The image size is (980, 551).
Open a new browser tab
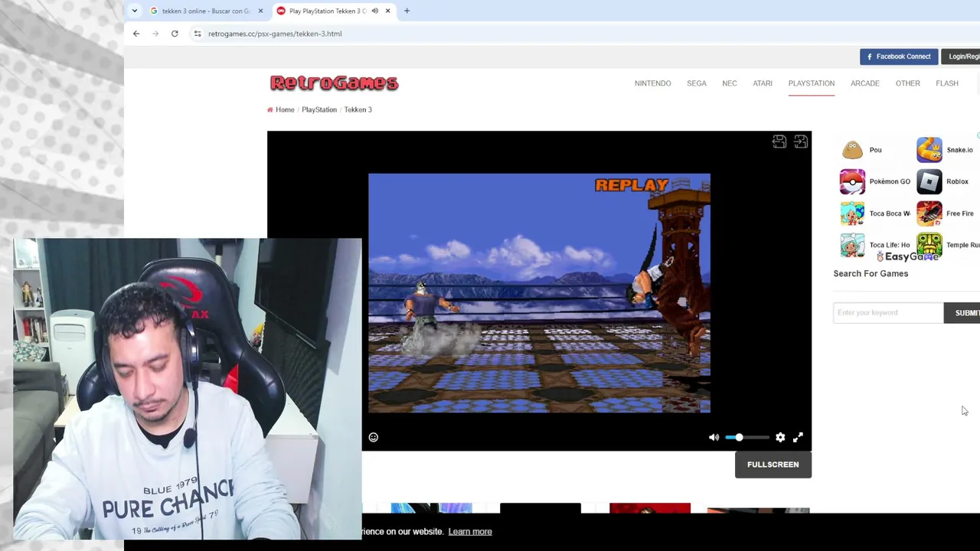point(407,11)
